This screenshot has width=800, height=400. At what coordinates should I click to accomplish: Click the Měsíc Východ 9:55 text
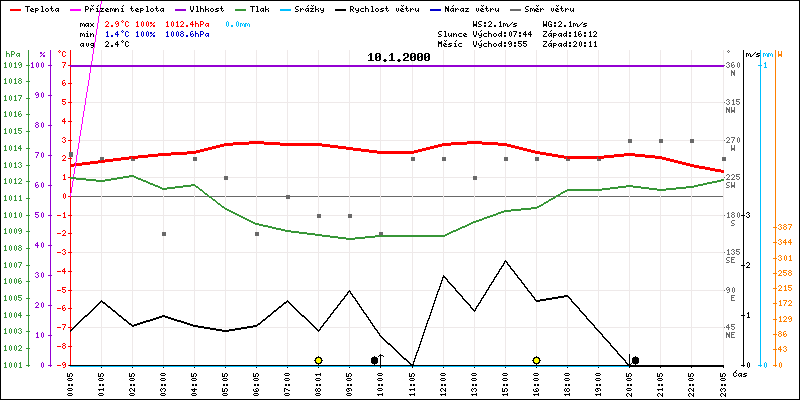pos(476,43)
